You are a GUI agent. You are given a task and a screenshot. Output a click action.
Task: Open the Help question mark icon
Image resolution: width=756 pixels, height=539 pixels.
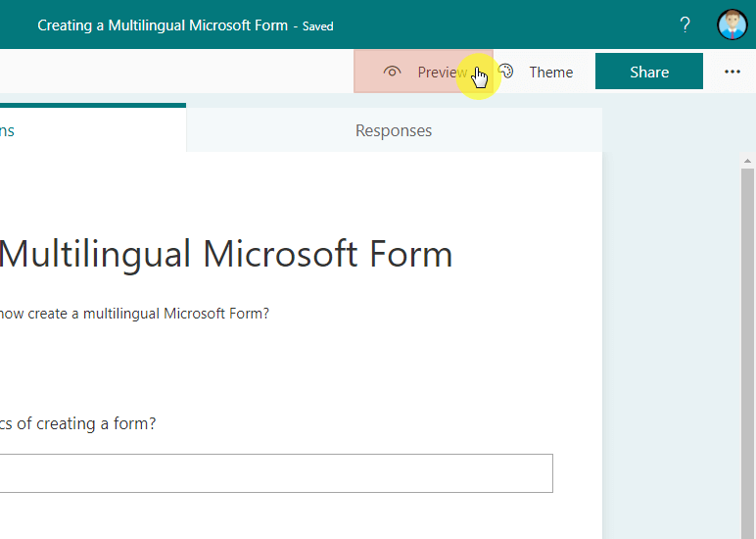click(685, 24)
